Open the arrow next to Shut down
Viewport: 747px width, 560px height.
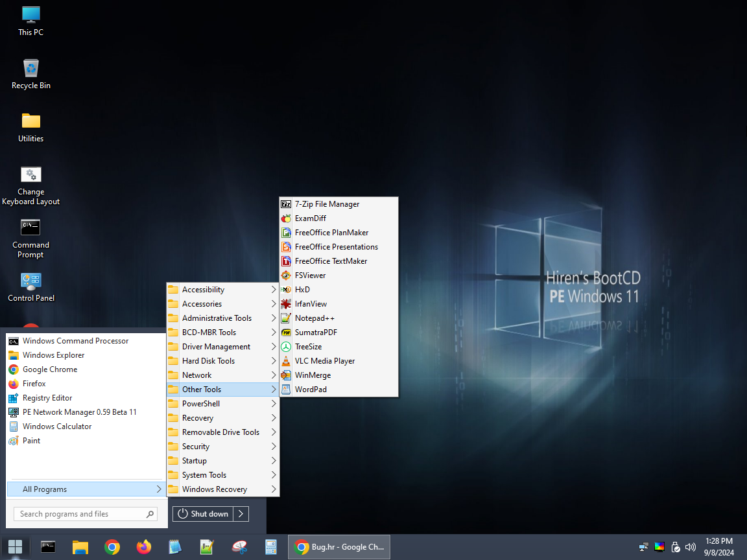click(241, 514)
